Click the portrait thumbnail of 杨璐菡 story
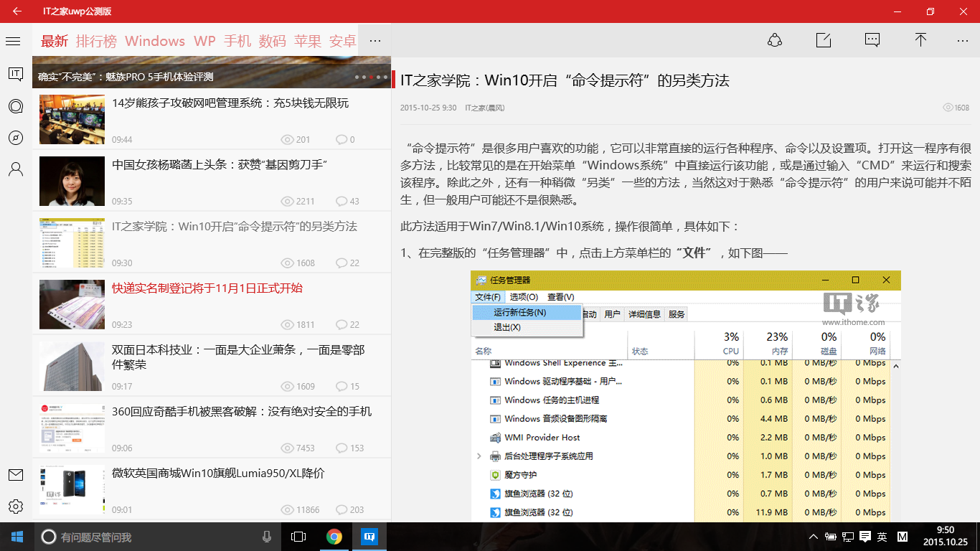980x551 pixels. click(72, 182)
